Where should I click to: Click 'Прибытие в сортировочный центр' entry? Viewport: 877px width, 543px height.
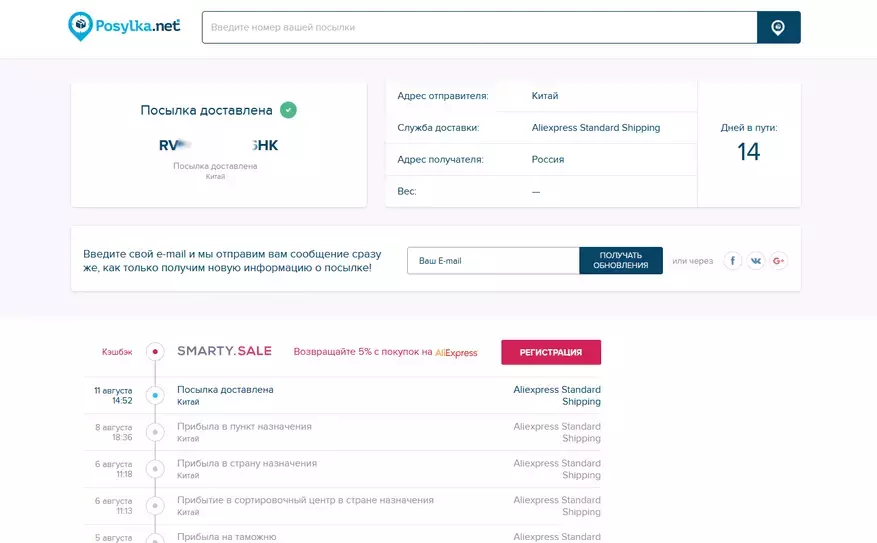pyautogui.click(x=305, y=500)
